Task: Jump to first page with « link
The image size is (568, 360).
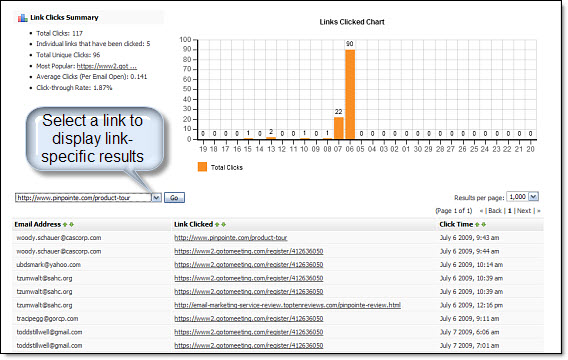Action: [x=481, y=211]
